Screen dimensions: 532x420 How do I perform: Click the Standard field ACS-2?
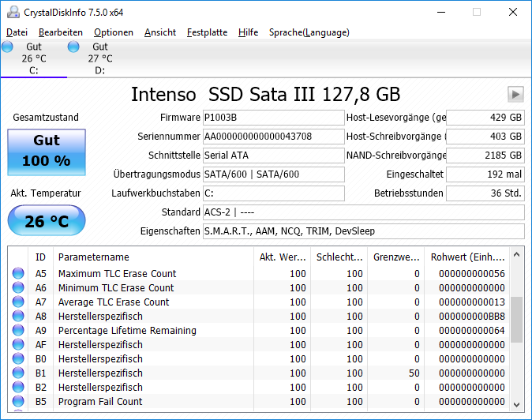364,212
